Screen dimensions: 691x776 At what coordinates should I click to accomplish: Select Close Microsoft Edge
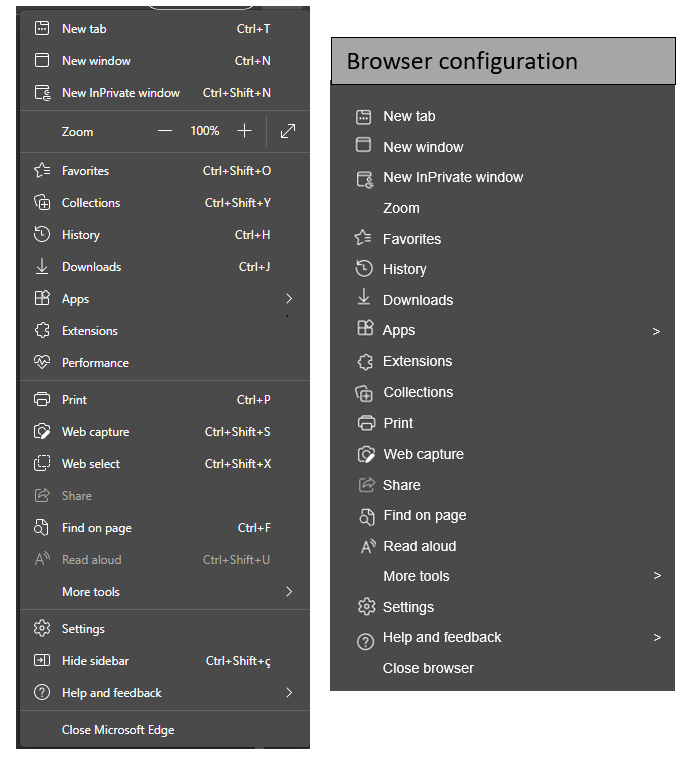tap(165, 730)
